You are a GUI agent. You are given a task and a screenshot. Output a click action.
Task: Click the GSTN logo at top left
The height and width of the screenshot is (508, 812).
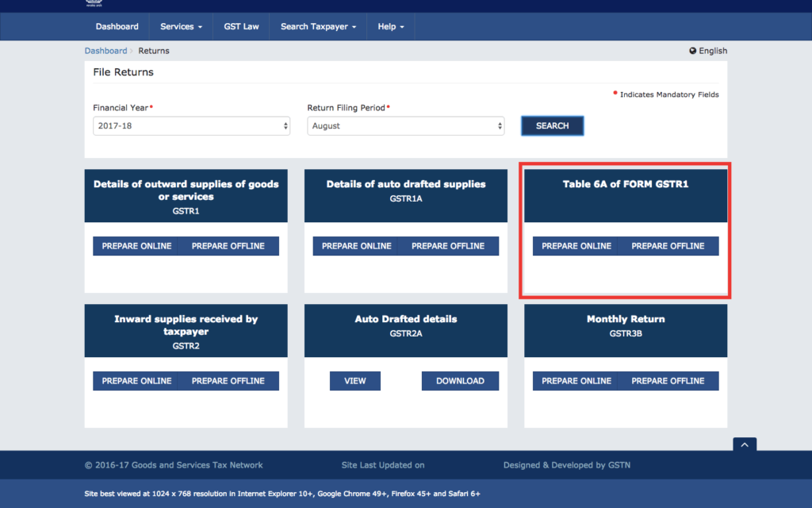point(94,5)
